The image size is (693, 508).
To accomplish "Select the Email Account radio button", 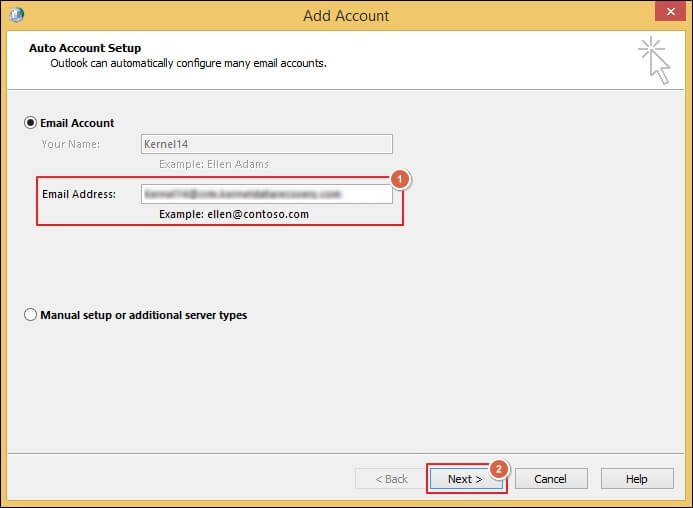I will (x=30, y=123).
